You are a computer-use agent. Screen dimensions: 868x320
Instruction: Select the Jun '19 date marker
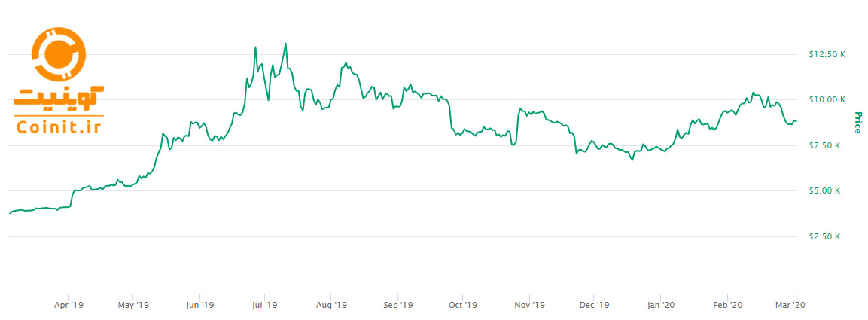pyautogui.click(x=199, y=306)
